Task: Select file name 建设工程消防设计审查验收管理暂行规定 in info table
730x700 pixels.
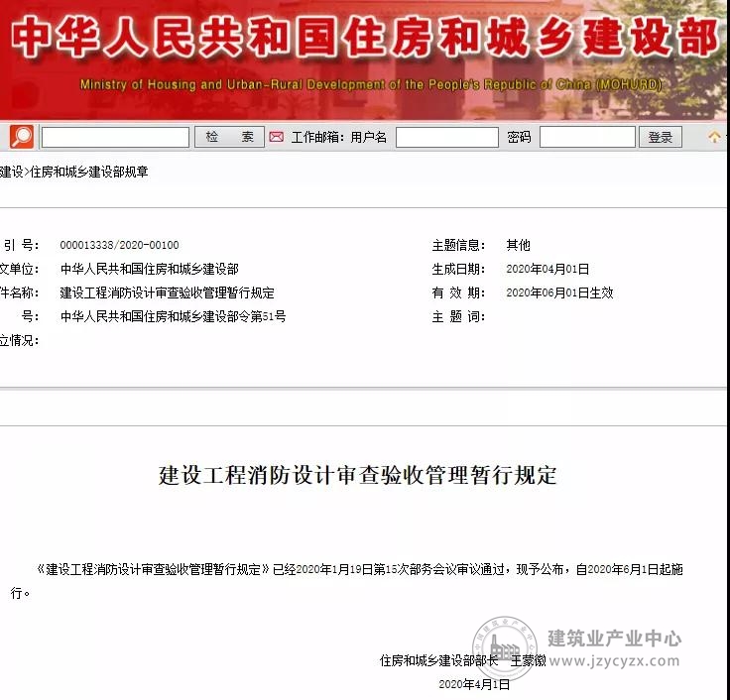Action: (x=168, y=292)
